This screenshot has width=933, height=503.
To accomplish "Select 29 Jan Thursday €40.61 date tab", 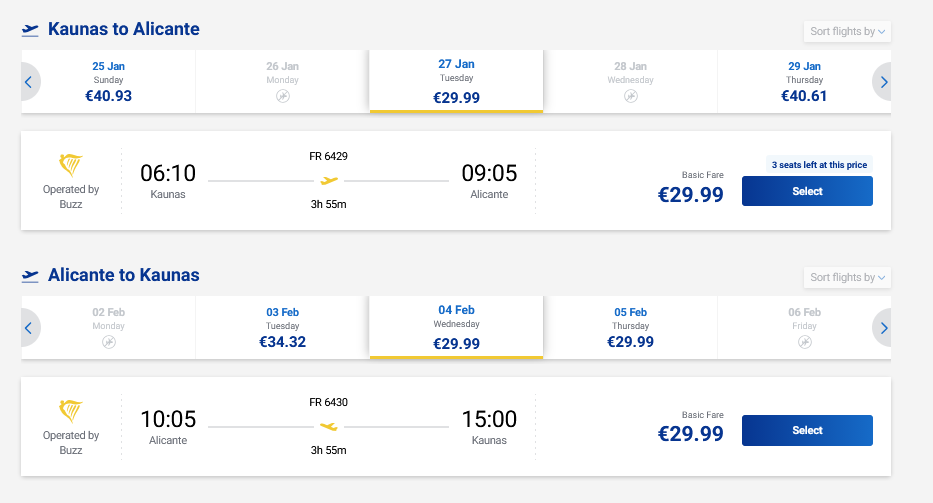I will (804, 82).
